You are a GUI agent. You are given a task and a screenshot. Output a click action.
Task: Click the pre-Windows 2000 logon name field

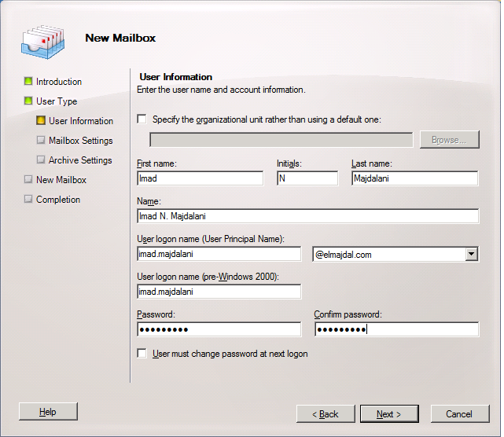pyautogui.click(x=219, y=292)
